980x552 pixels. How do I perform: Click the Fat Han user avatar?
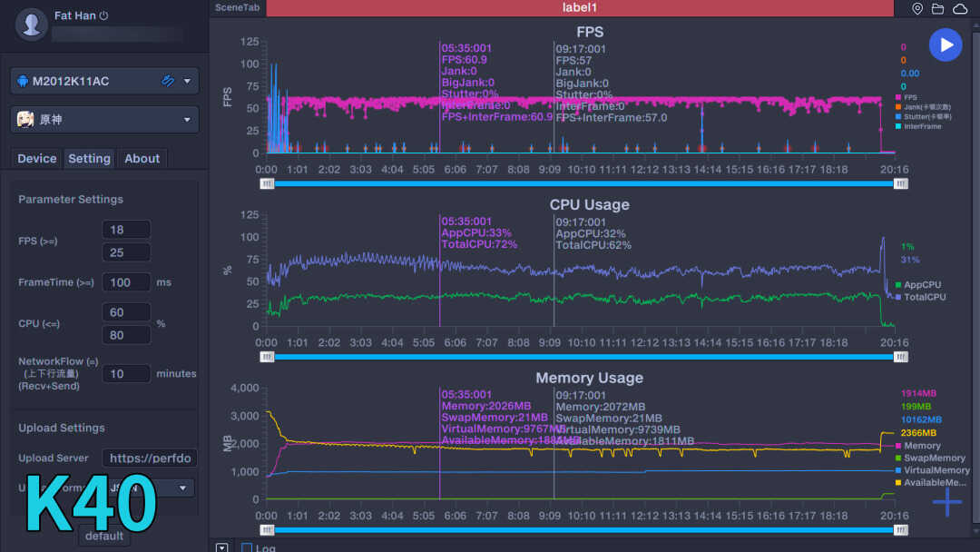coord(31,25)
